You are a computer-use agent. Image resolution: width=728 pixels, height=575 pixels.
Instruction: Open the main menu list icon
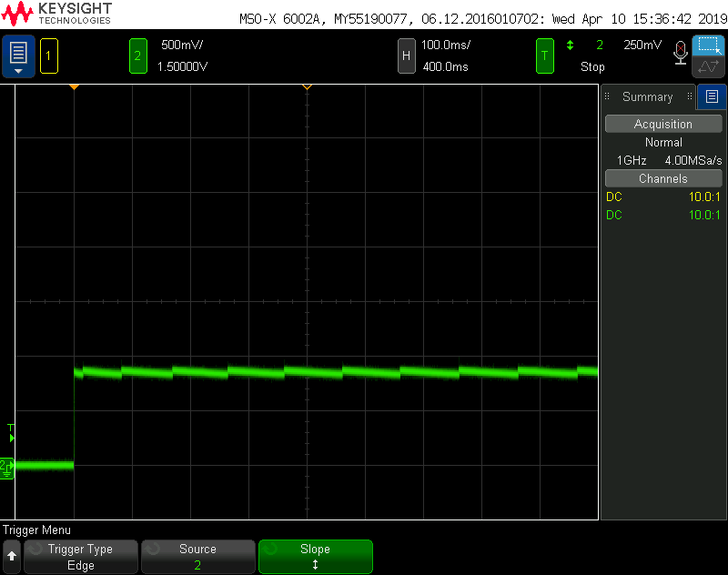pos(18,56)
